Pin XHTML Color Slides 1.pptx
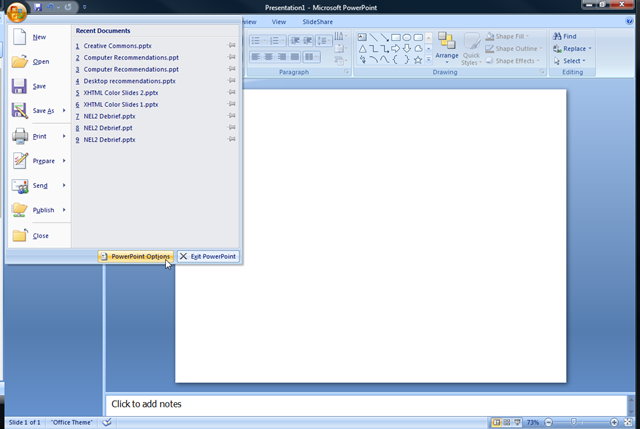 point(232,104)
